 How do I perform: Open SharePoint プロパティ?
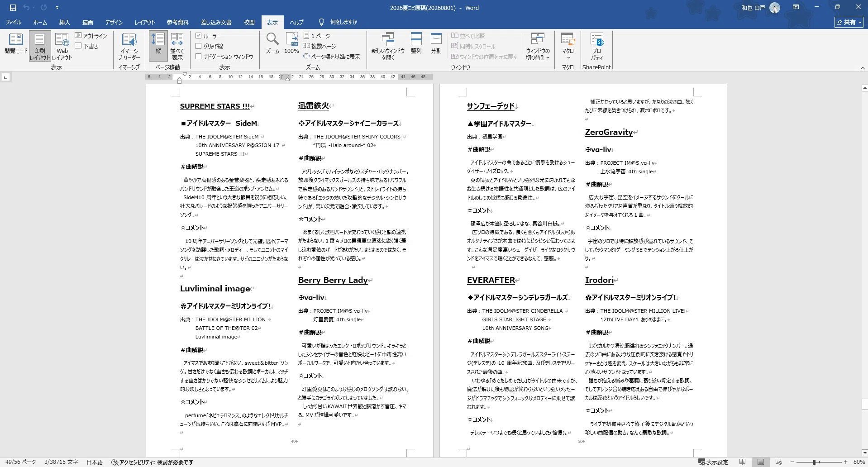click(x=596, y=46)
